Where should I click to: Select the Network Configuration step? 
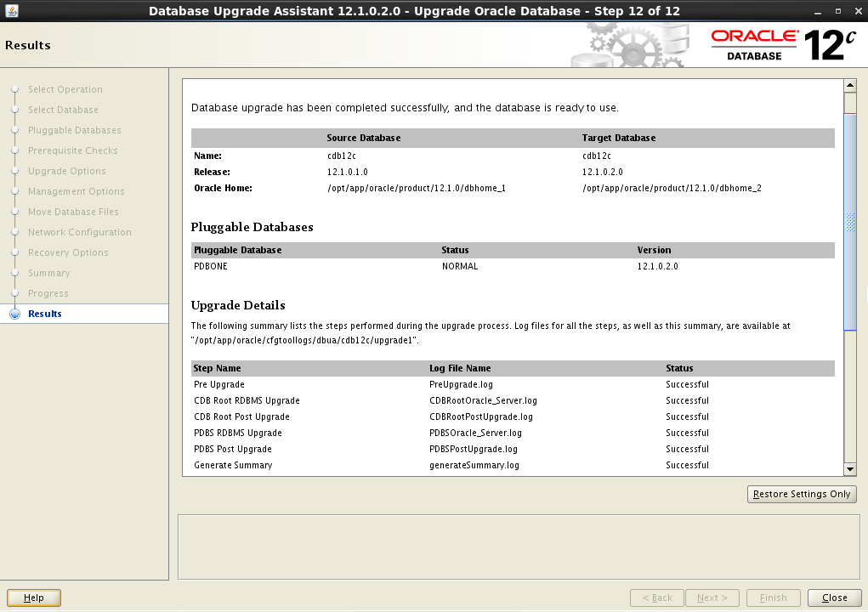[80, 232]
